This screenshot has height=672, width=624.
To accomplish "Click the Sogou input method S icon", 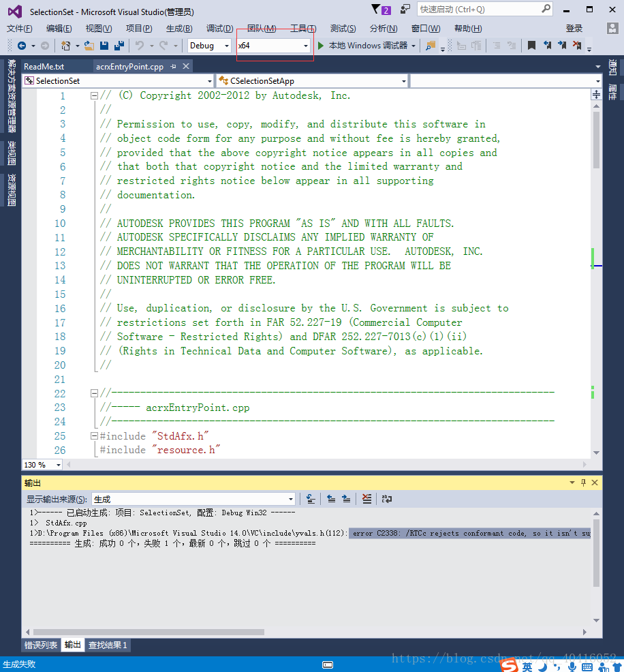I will [510, 666].
